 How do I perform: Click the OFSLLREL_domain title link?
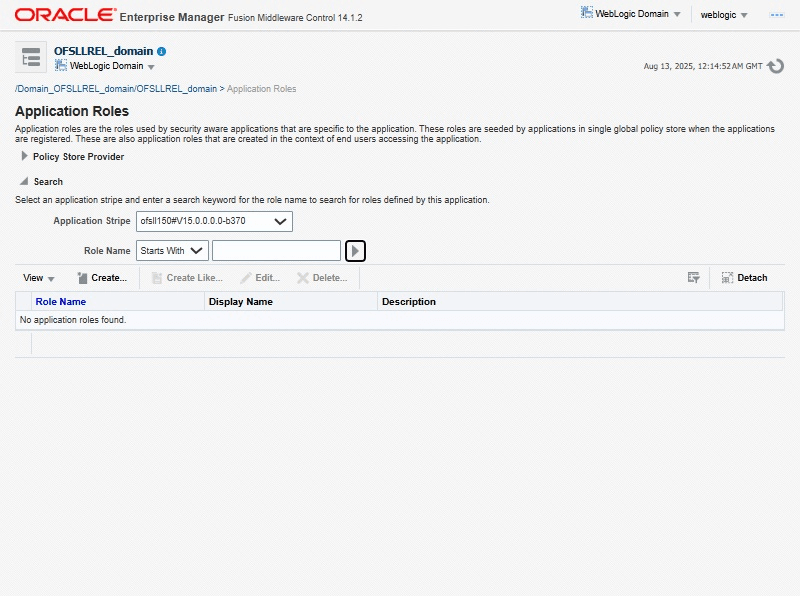pos(104,51)
